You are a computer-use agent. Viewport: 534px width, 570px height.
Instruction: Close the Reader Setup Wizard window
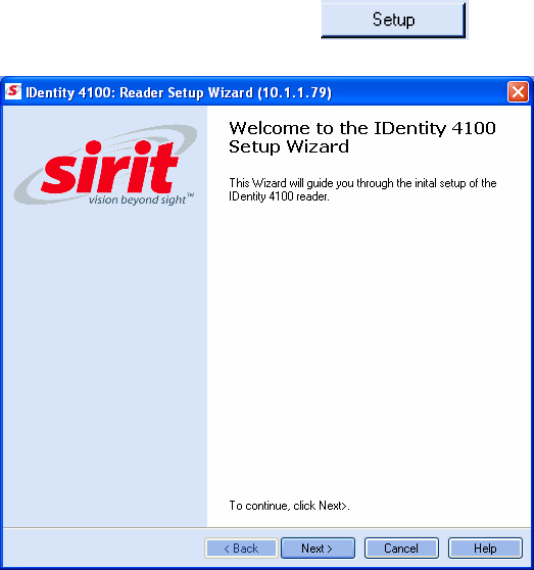tap(518, 92)
